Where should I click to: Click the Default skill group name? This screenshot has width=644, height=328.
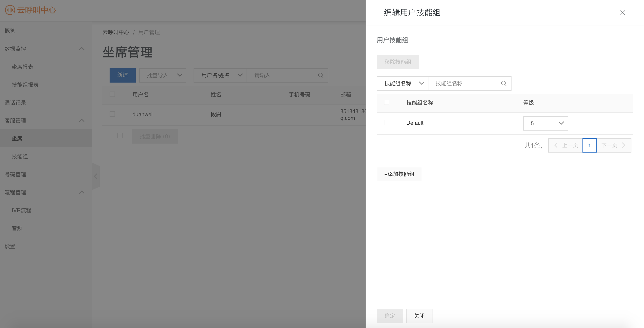coord(415,123)
